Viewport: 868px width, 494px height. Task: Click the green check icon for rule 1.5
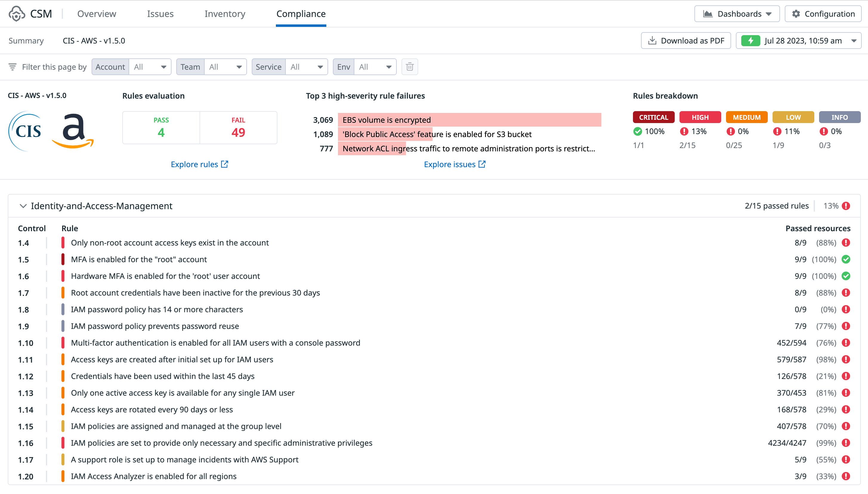pyautogui.click(x=846, y=260)
